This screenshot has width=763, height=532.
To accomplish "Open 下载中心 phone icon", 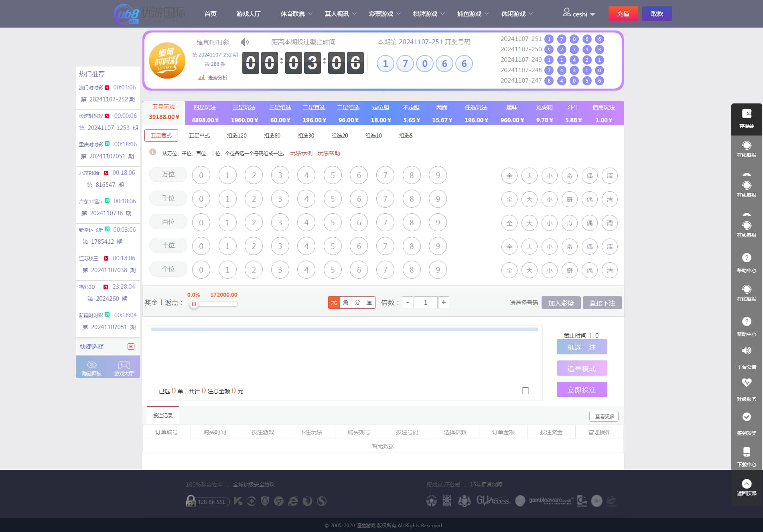I will tap(746, 452).
